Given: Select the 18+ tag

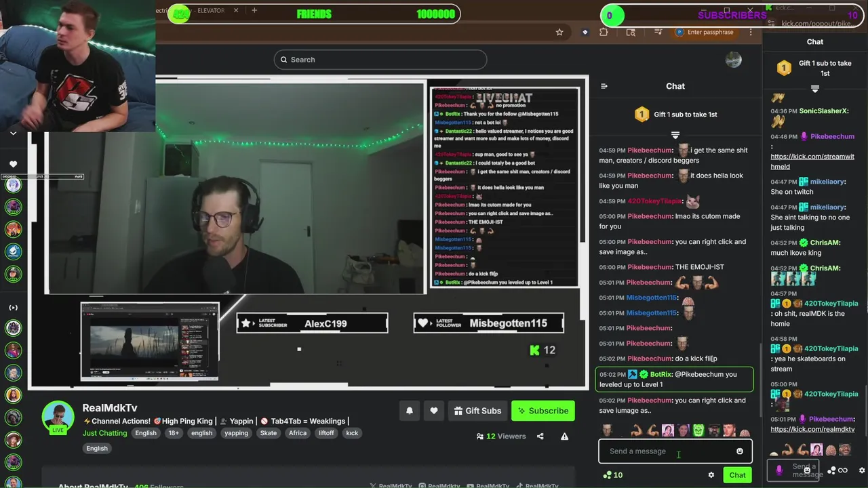Looking at the screenshot, I should 174,433.
